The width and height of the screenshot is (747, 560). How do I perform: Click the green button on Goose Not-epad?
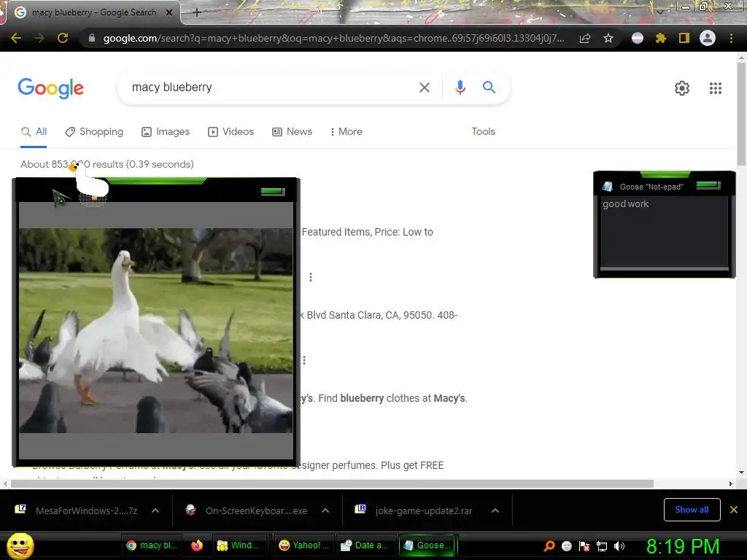tap(708, 184)
